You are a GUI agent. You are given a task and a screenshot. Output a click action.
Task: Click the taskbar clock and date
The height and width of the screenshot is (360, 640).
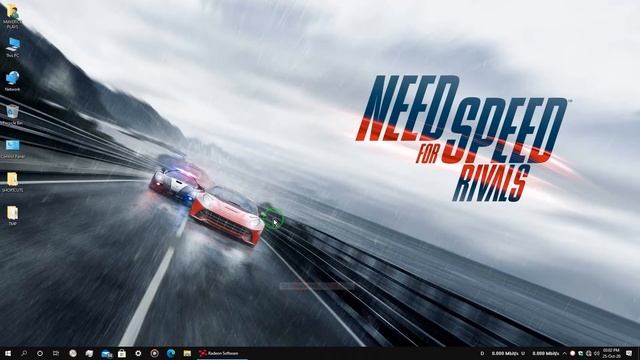pyautogui.click(x=611, y=353)
